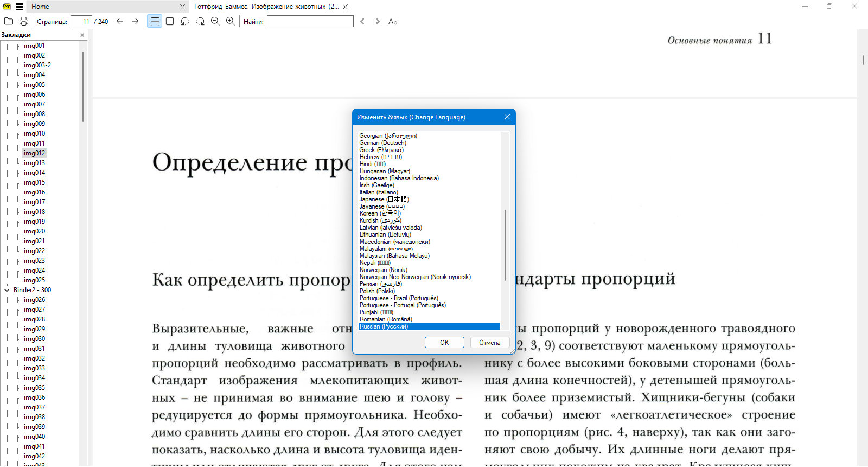
Task: Toggle the match case Aa option
Action: point(393,21)
